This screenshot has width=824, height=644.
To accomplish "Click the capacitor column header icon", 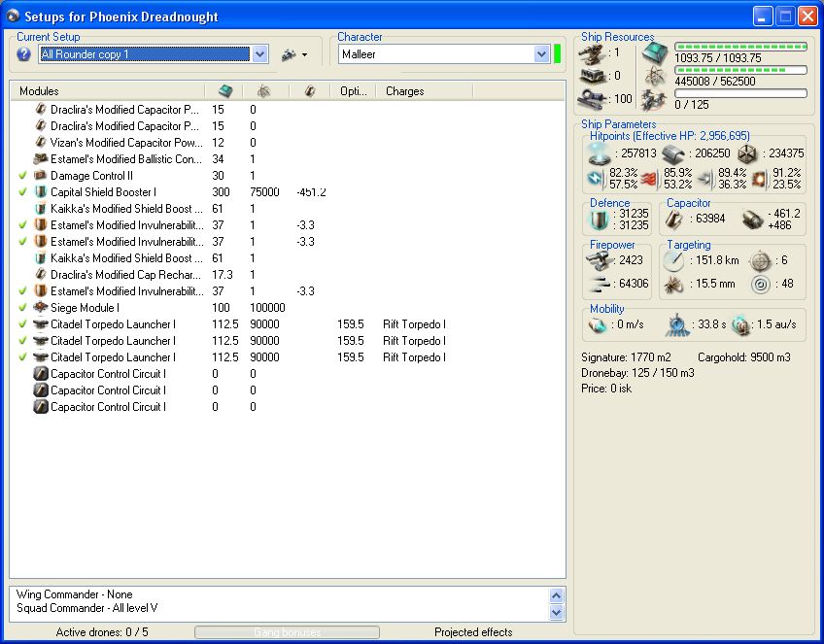I will pos(310,91).
